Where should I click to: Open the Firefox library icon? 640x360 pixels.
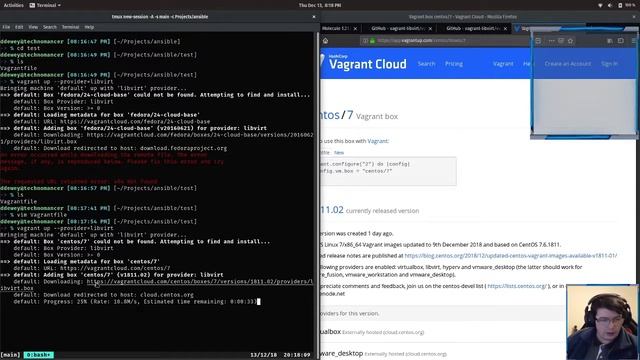(609, 41)
